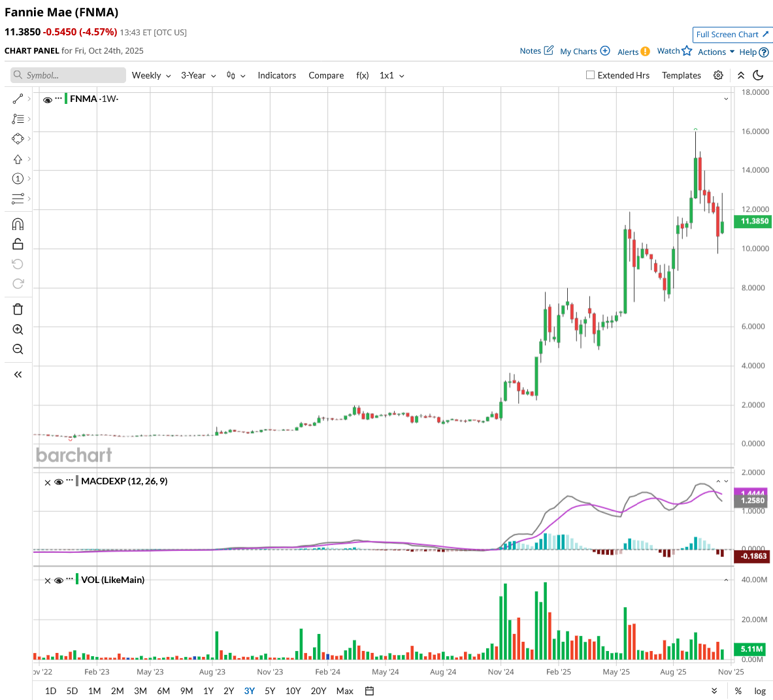
Task: Select the Max time range
Action: 344,691
